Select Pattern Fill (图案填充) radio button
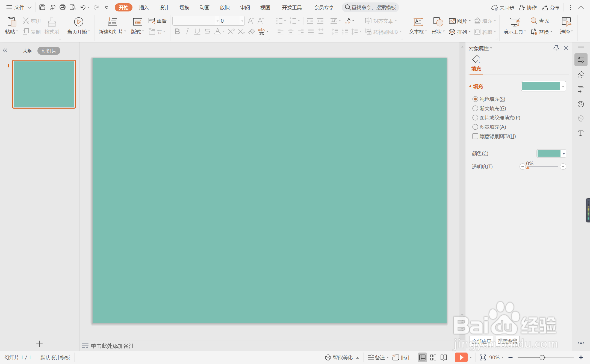Image resolution: width=590 pixels, height=364 pixels. pos(475,127)
